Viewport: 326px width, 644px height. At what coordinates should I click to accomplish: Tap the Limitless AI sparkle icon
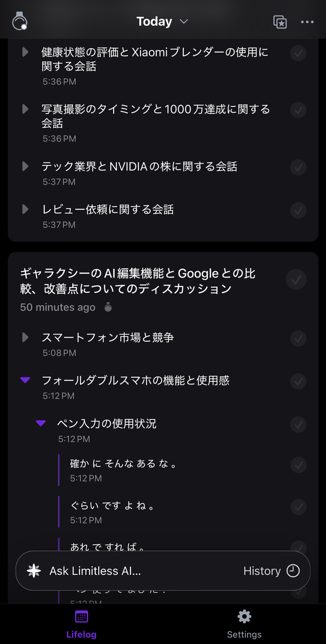[34, 571]
